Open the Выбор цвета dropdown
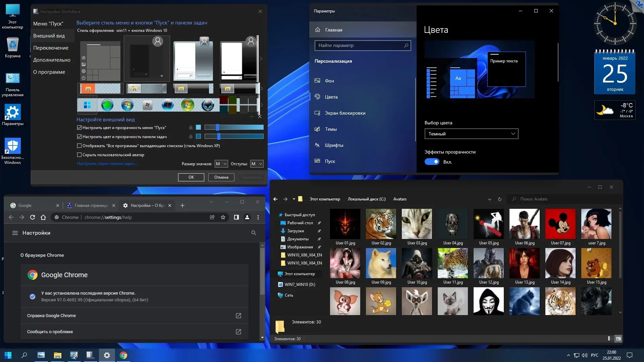The image size is (644, 362). [471, 134]
